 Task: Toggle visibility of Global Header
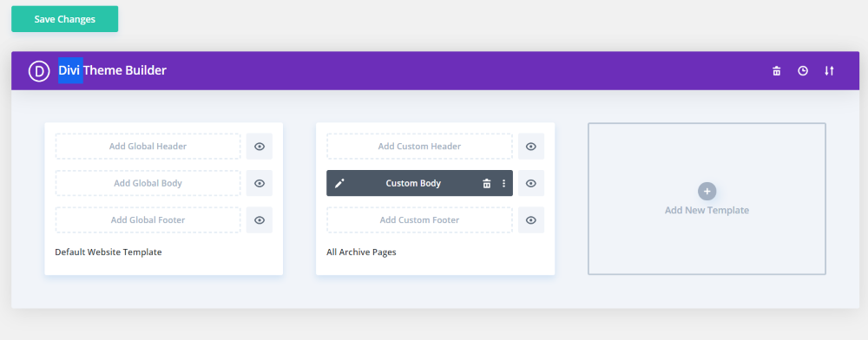pos(260,147)
